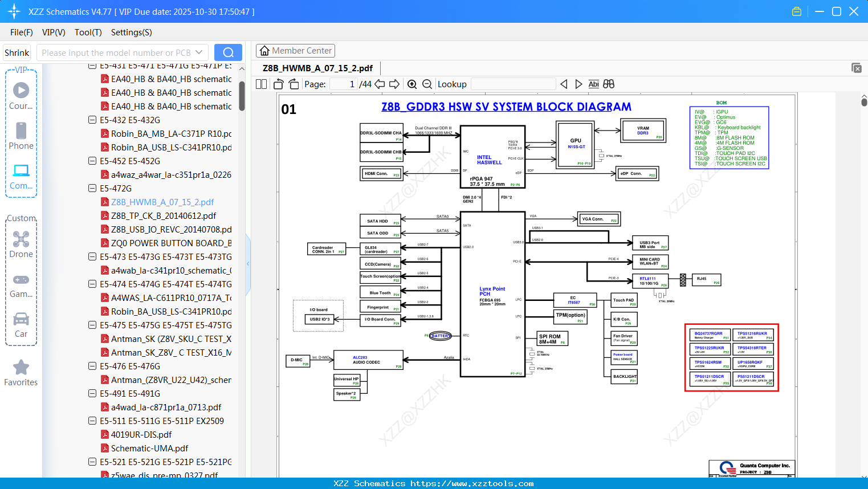Open Favorites star in sidebar
The width and height of the screenshot is (868, 489).
(21, 373)
